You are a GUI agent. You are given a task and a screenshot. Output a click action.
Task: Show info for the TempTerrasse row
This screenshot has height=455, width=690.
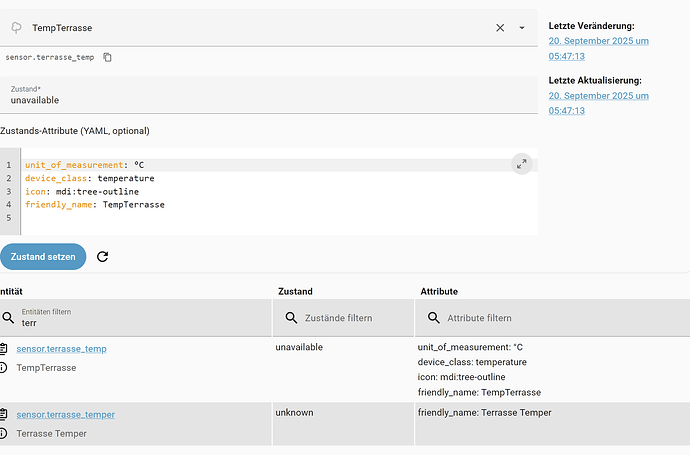[x=3, y=368]
